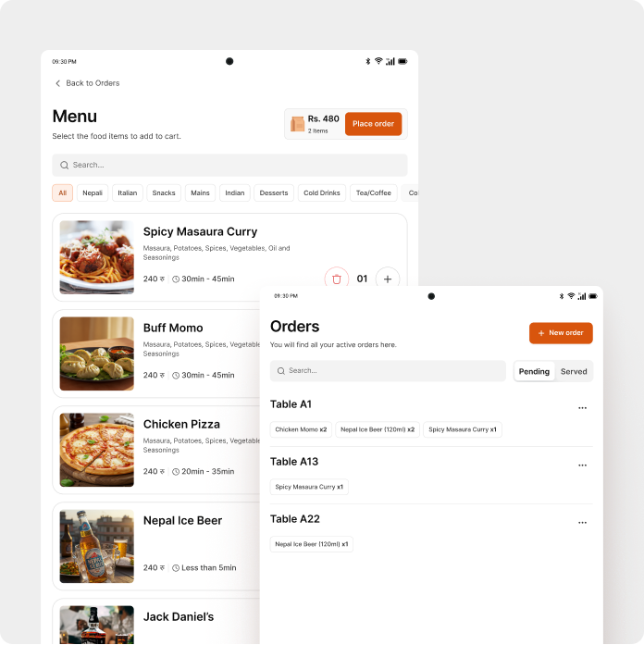Screen dimensions: 644x645
Task: Click the Buff Momo food thumbnail
Action: pos(96,354)
